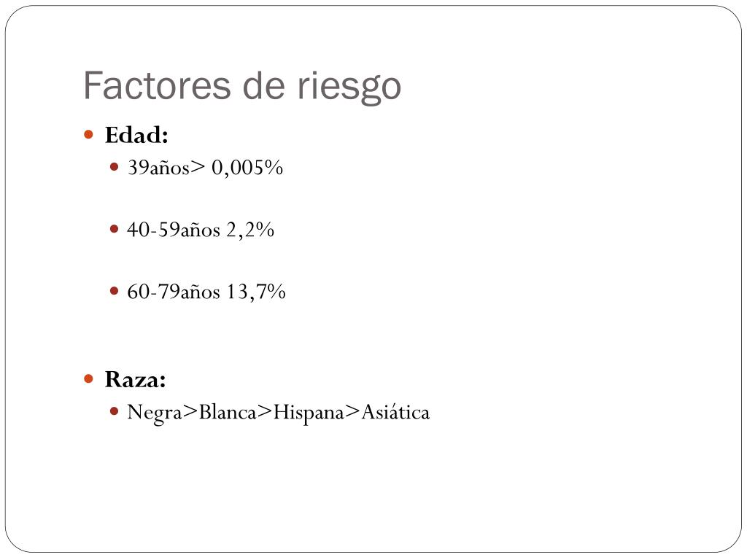The height and width of the screenshot is (560, 747).
Task: Click the red bullet before '39años'
Action: click(114, 167)
